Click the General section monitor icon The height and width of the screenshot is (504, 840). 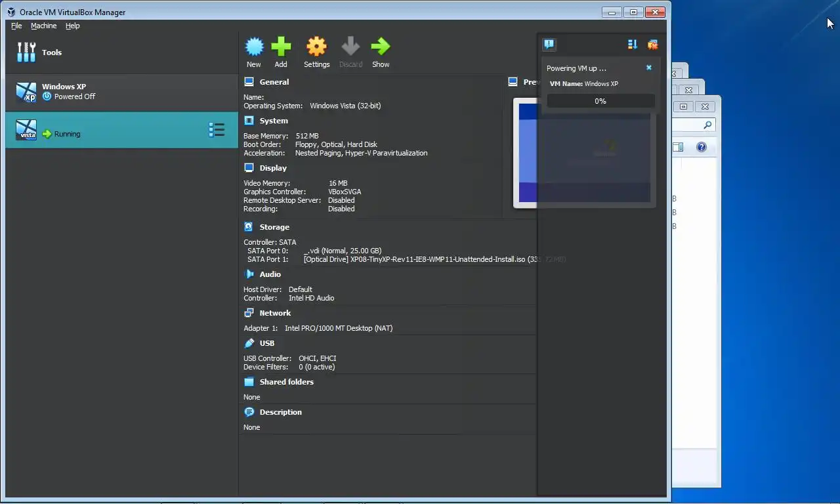click(x=249, y=82)
